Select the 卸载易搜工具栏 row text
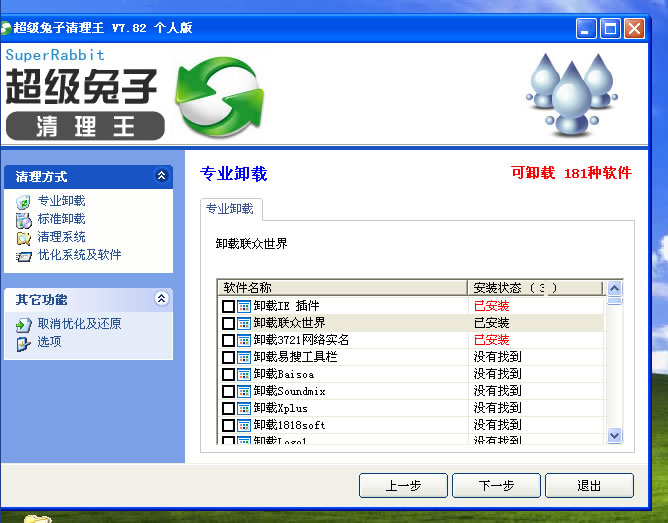This screenshot has height=523, width=668. (295, 357)
